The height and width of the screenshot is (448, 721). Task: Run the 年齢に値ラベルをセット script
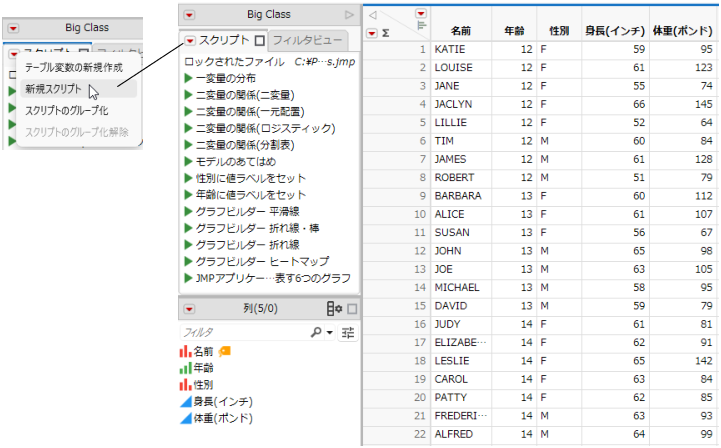click(x=188, y=195)
